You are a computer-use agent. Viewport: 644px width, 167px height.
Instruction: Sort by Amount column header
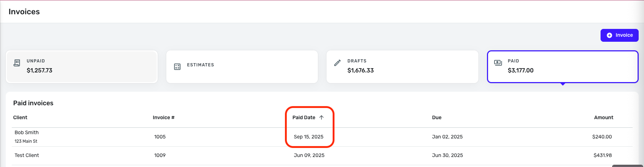tap(603, 117)
